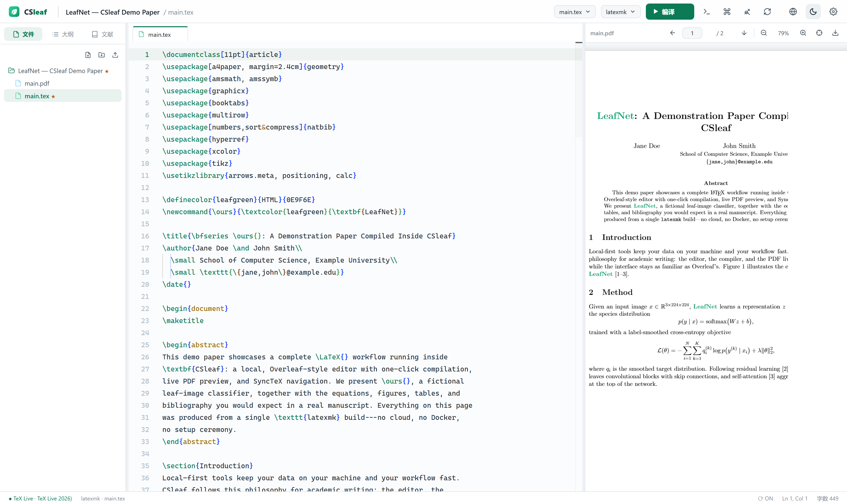Click the TeX Live 2026 status entry
The height and width of the screenshot is (504, 847).
[x=40, y=498]
